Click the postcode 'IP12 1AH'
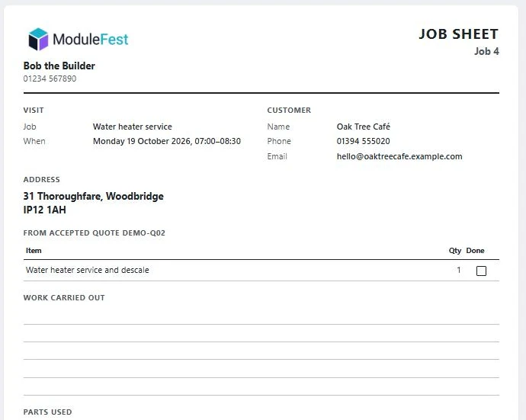526x420 pixels. (x=45, y=210)
